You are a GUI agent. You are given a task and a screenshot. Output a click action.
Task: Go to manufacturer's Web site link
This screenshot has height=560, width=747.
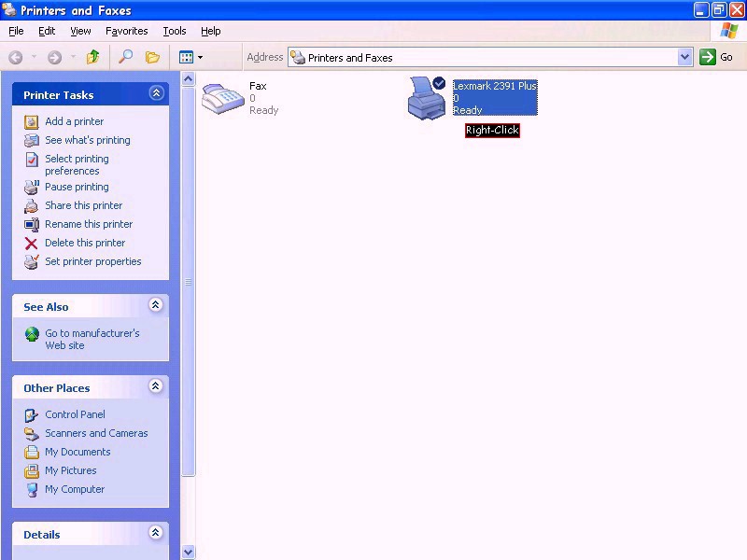point(92,339)
